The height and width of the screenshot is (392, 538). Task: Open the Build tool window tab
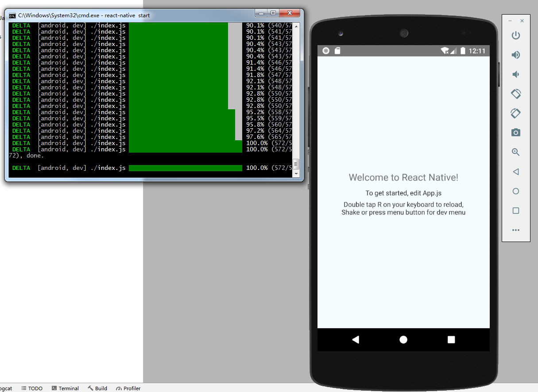pyautogui.click(x=97, y=388)
